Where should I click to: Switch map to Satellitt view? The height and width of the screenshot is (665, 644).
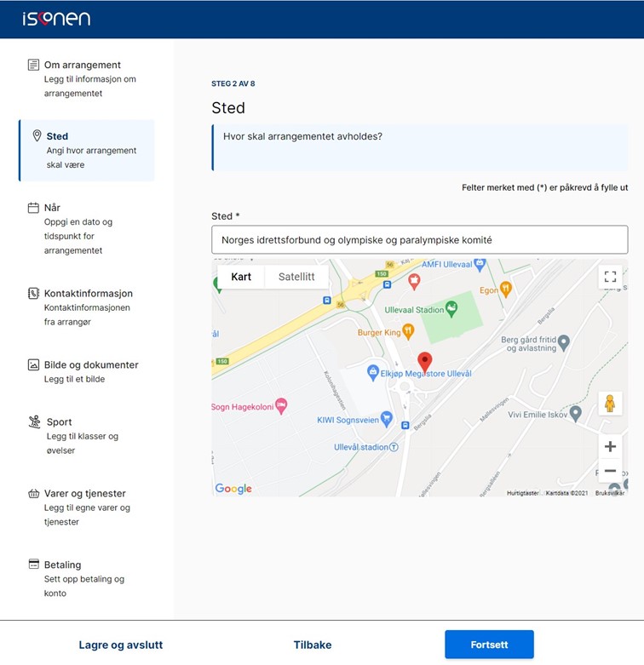(296, 277)
